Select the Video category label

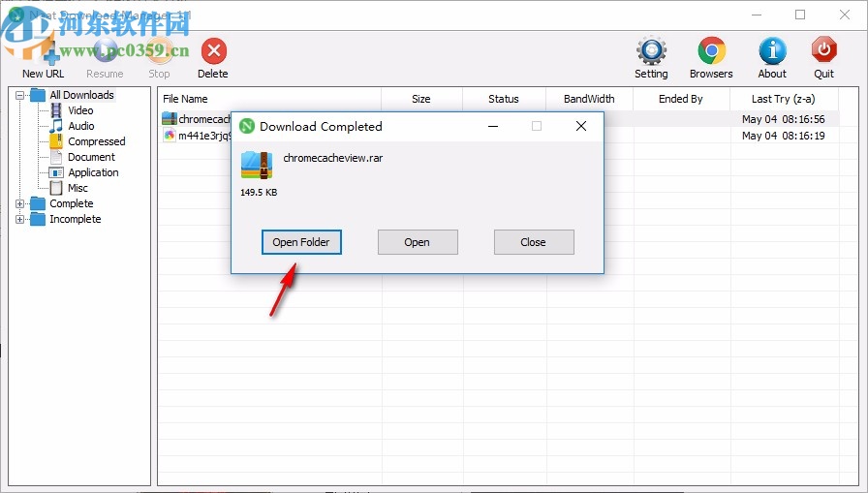click(x=80, y=110)
